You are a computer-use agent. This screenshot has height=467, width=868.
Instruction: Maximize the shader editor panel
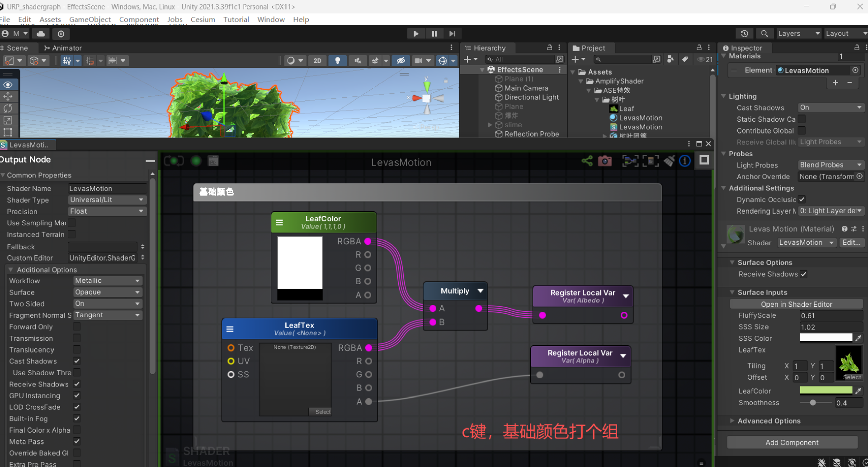699,144
